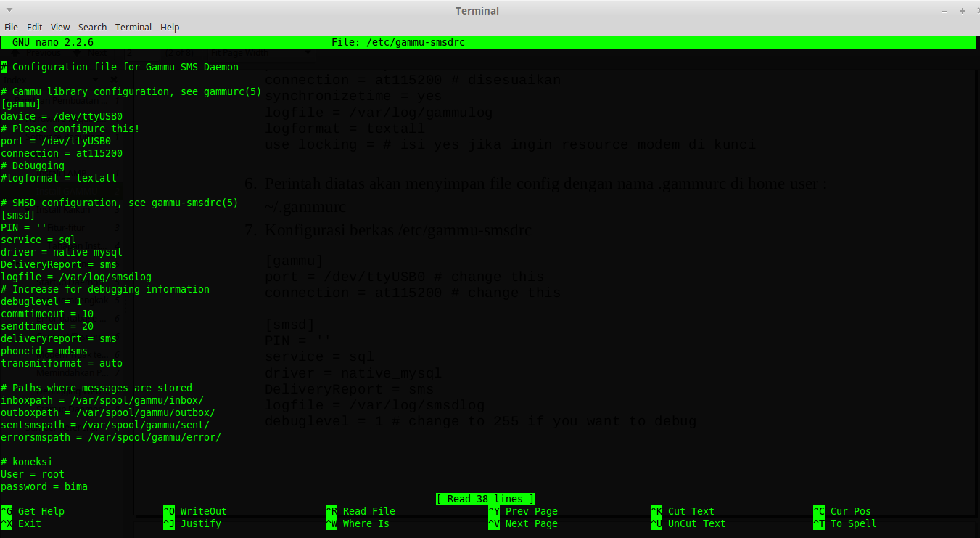Click the ^U UnCut Text shortcut
980x538 pixels.
click(688, 523)
